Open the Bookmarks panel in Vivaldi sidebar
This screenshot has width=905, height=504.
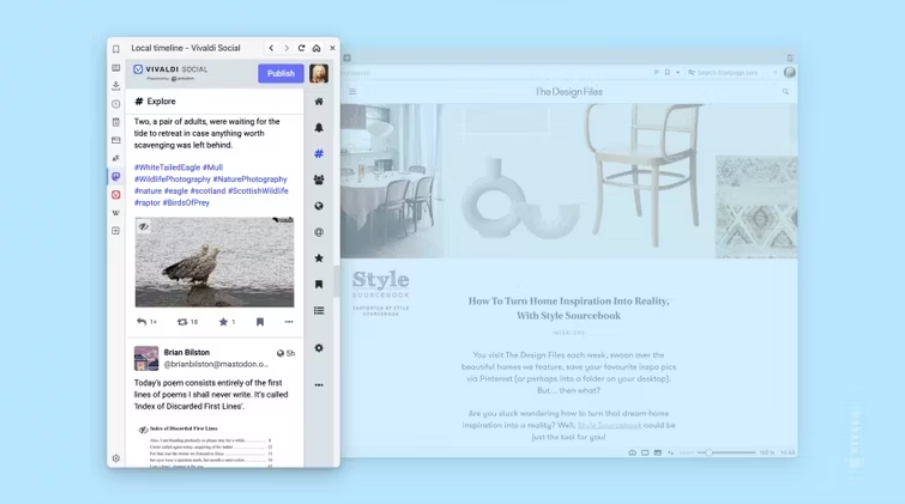(x=116, y=49)
